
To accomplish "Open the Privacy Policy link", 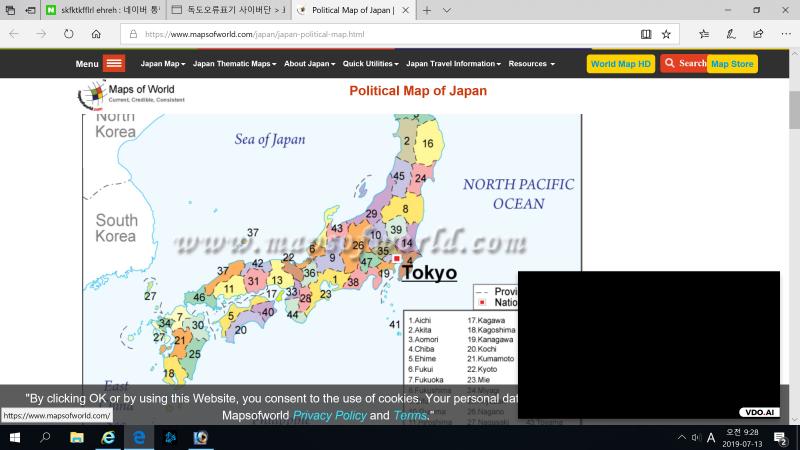I will point(330,415).
